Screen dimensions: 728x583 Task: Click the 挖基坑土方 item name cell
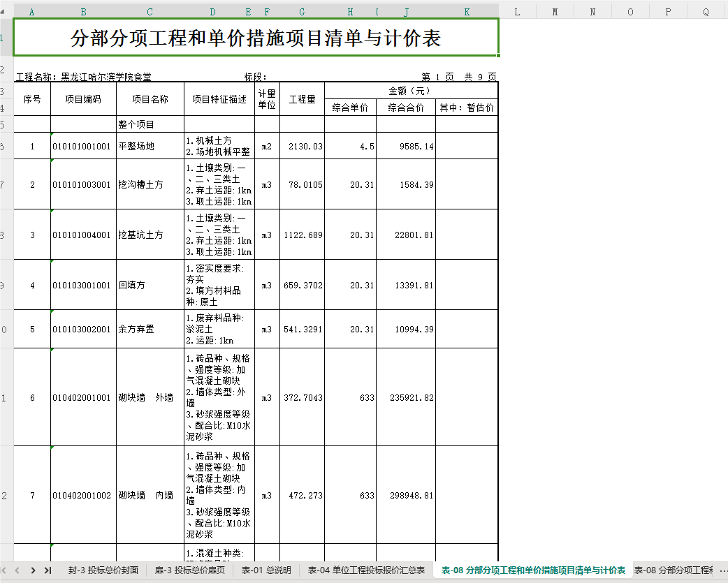click(x=150, y=235)
